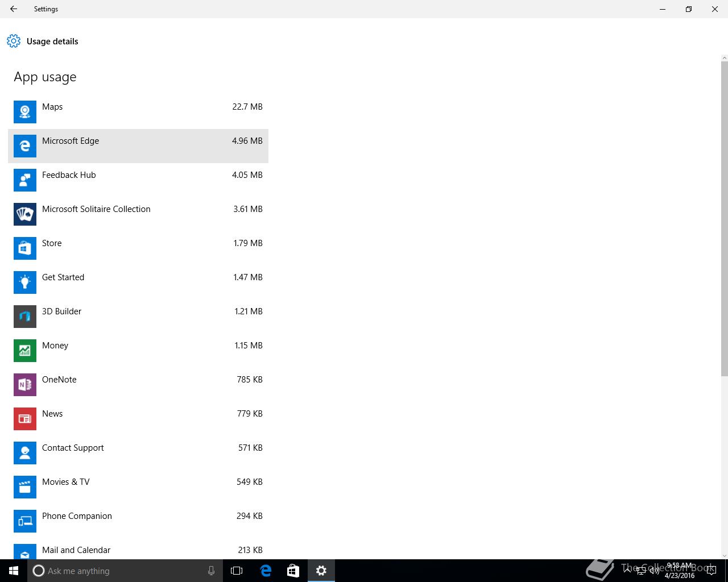Click the 1.79 MB usage value
The width and height of the screenshot is (728, 582).
coord(248,243)
